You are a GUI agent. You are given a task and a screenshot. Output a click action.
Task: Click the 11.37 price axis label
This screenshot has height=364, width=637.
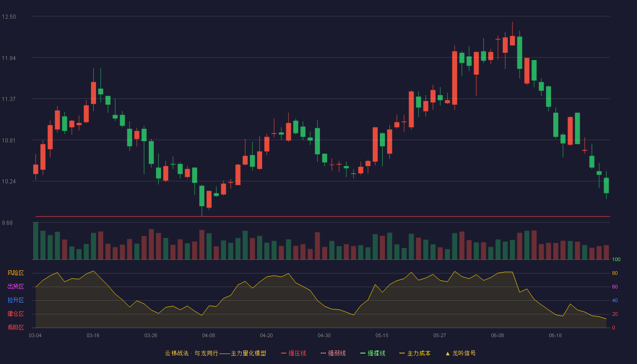point(9,99)
